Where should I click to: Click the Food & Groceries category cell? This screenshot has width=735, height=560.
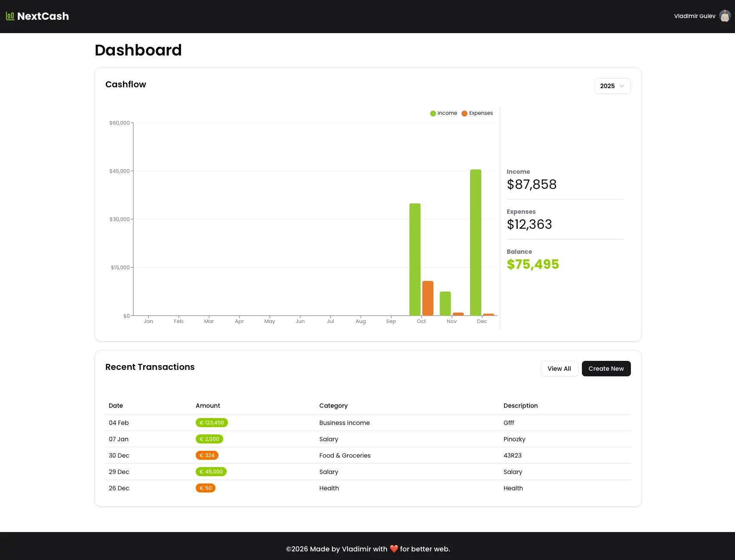(x=345, y=455)
